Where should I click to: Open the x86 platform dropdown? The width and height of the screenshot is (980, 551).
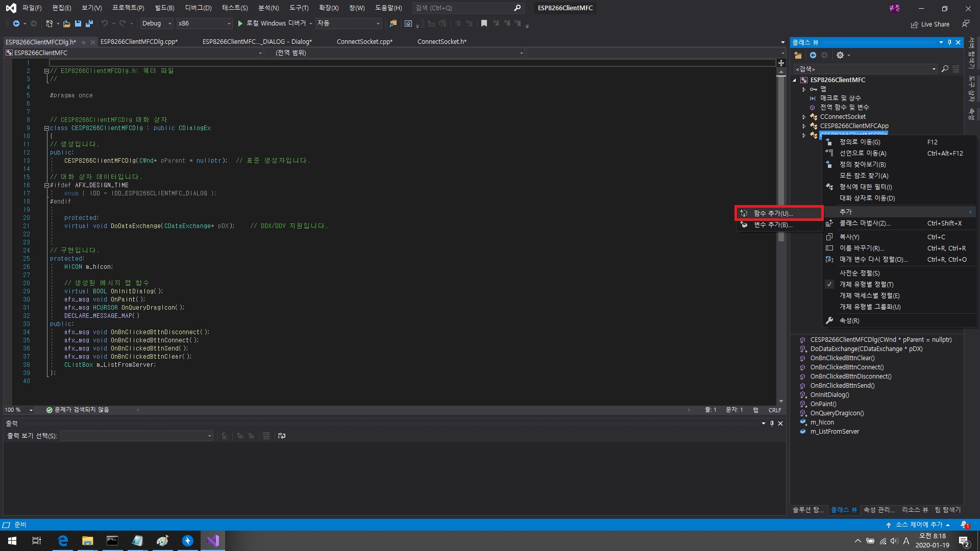204,23
